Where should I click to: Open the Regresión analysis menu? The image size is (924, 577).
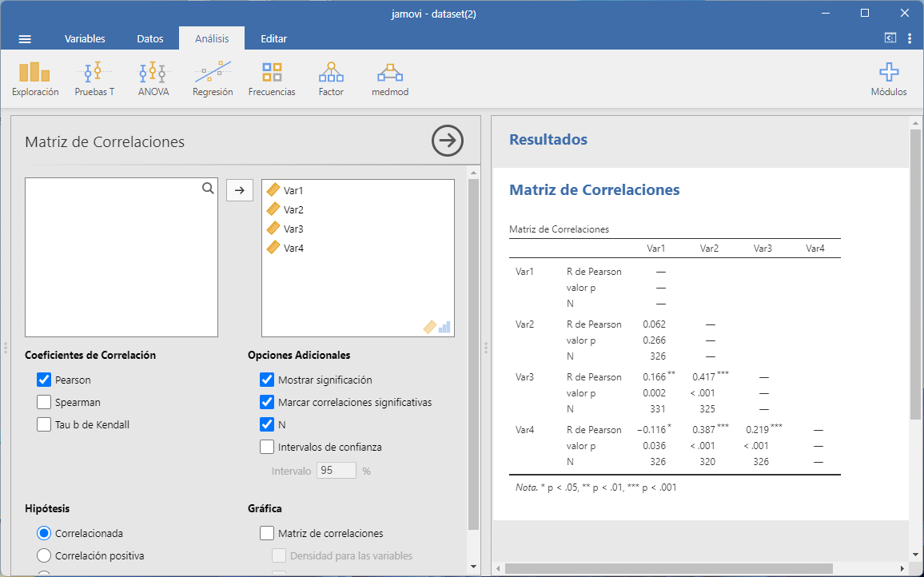213,79
